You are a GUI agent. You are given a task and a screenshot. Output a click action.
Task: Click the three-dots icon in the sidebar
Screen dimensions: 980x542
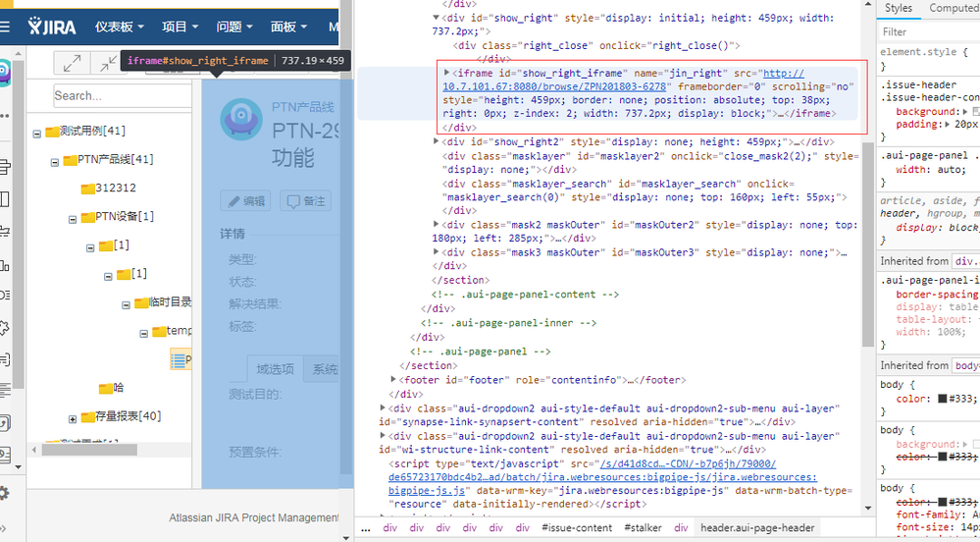(4, 117)
